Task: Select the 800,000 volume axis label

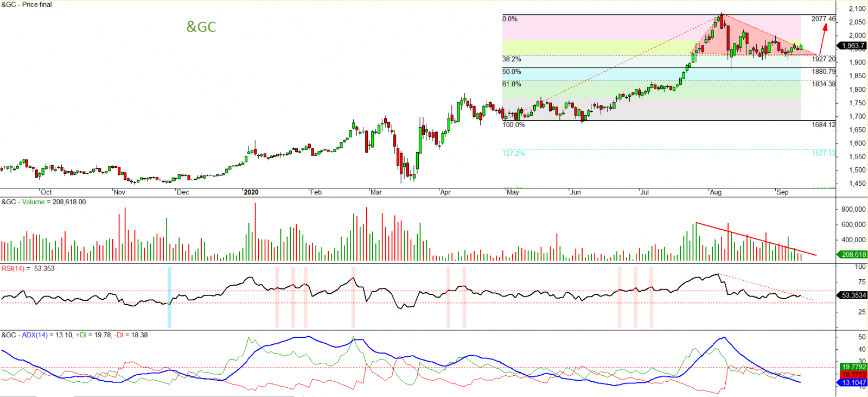Action: [x=853, y=210]
